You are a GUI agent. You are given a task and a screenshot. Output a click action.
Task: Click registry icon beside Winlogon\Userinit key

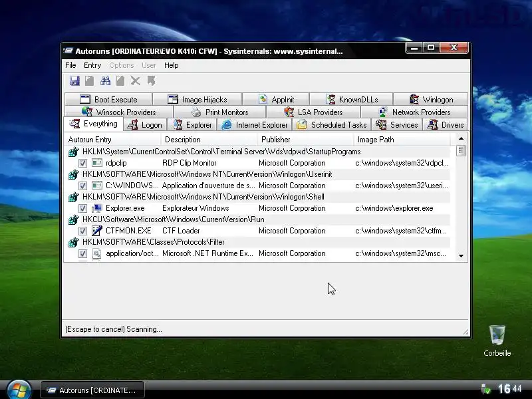pyautogui.click(x=74, y=174)
